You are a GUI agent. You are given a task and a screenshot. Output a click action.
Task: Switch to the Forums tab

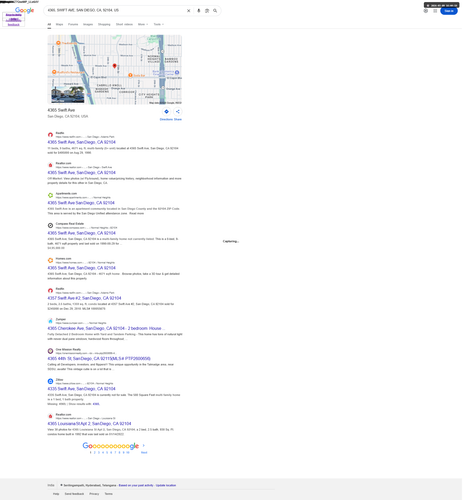point(73,24)
